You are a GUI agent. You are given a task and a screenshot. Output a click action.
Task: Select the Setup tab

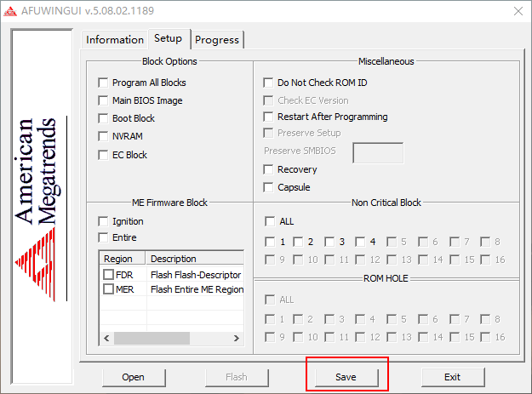tap(169, 38)
